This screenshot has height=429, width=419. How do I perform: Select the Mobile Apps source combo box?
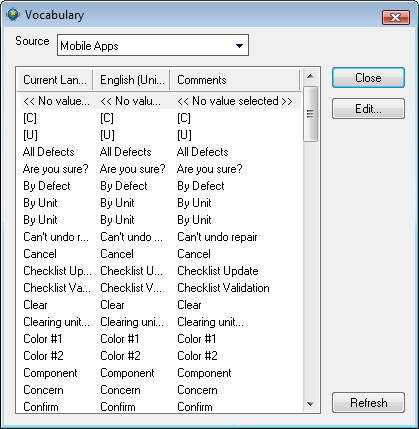click(153, 45)
